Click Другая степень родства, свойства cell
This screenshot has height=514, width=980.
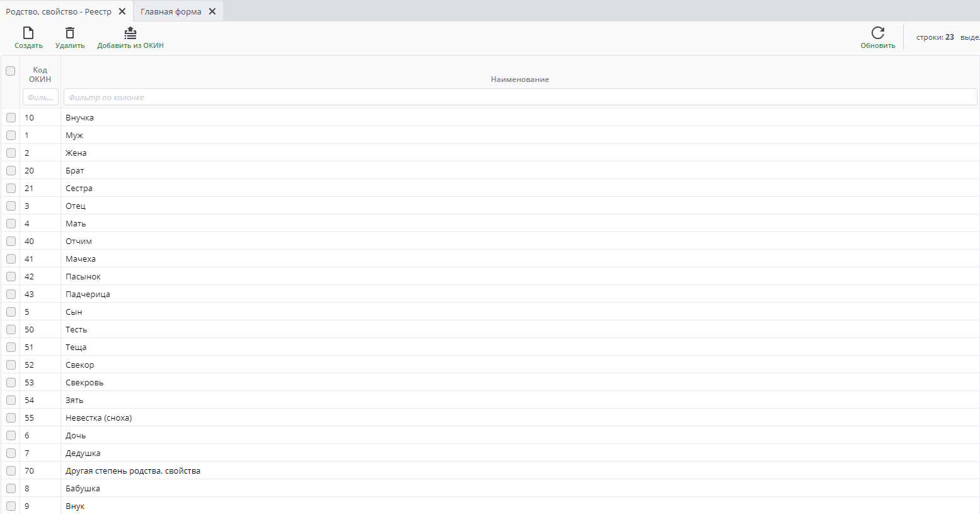(520, 470)
